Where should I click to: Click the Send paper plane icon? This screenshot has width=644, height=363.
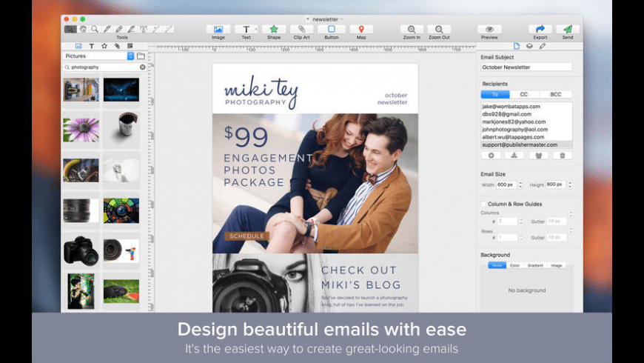point(568,29)
